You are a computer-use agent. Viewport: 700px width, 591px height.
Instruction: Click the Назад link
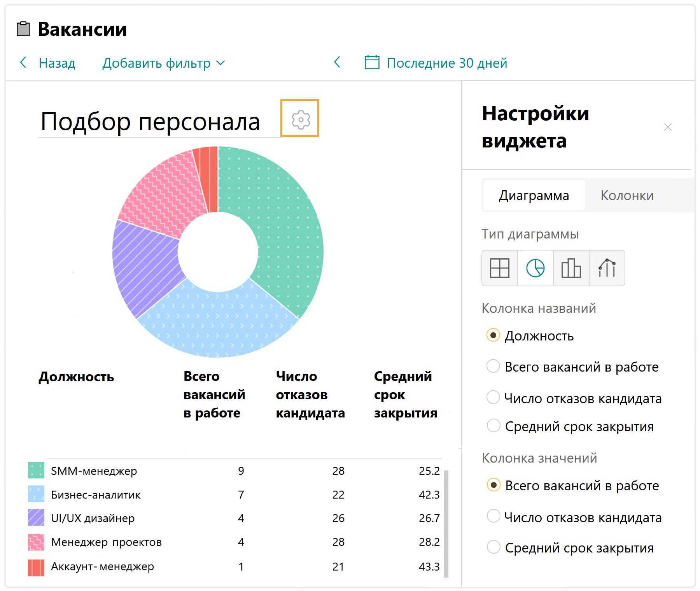(x=56, y=63)
